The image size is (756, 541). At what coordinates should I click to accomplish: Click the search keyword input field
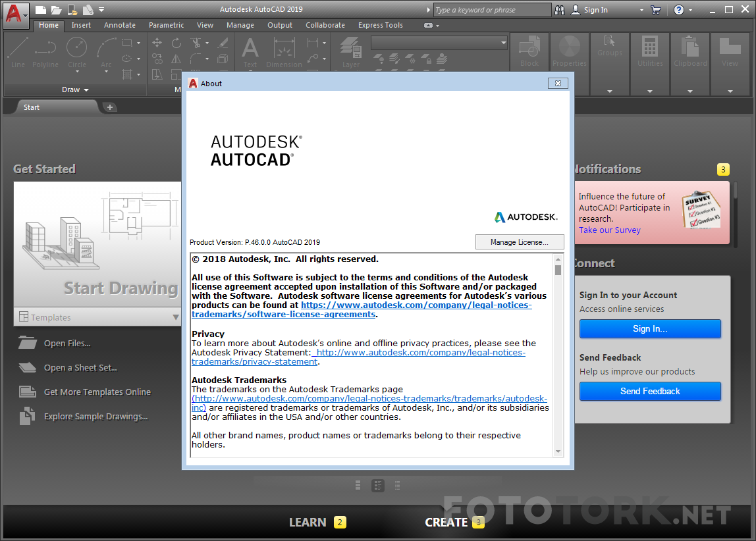click(x=491, y=10)
